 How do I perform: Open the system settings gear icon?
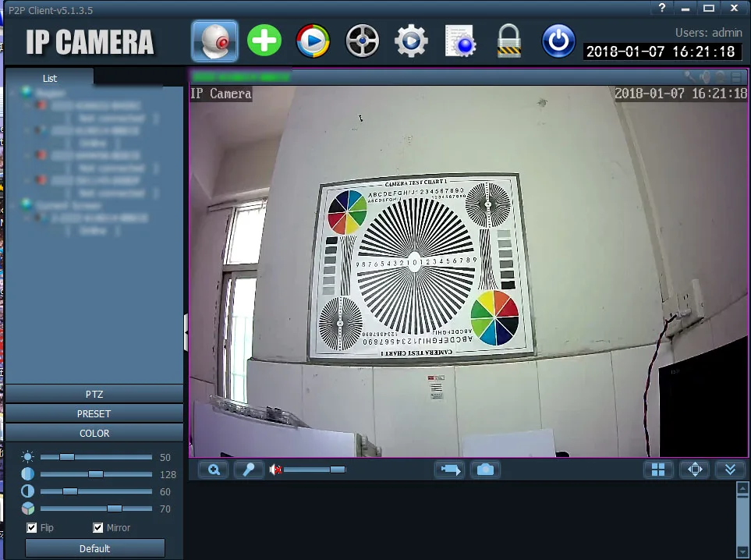[x=410, y=41]
